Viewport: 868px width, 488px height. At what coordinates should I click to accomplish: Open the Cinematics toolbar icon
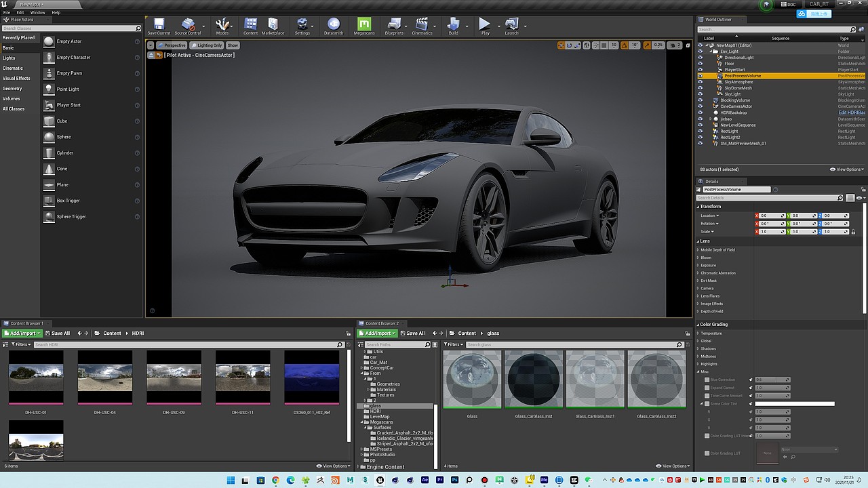click(x=422, y=25)
